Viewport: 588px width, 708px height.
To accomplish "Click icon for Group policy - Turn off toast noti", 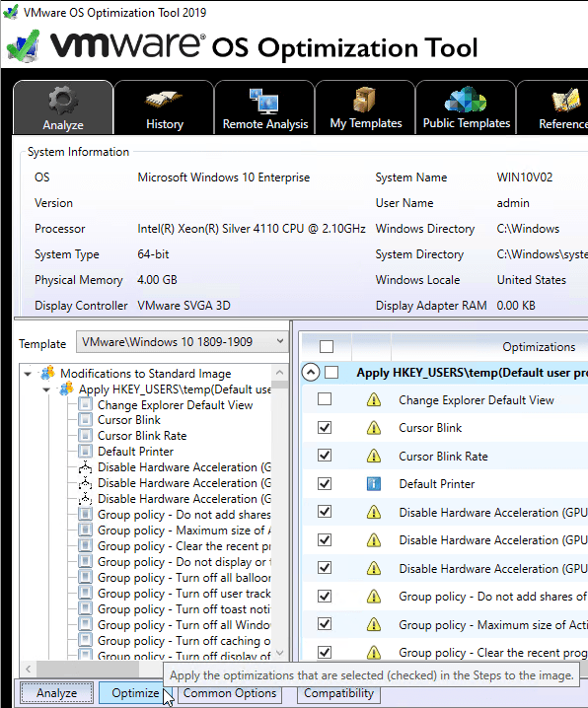I will coord(85,609).
